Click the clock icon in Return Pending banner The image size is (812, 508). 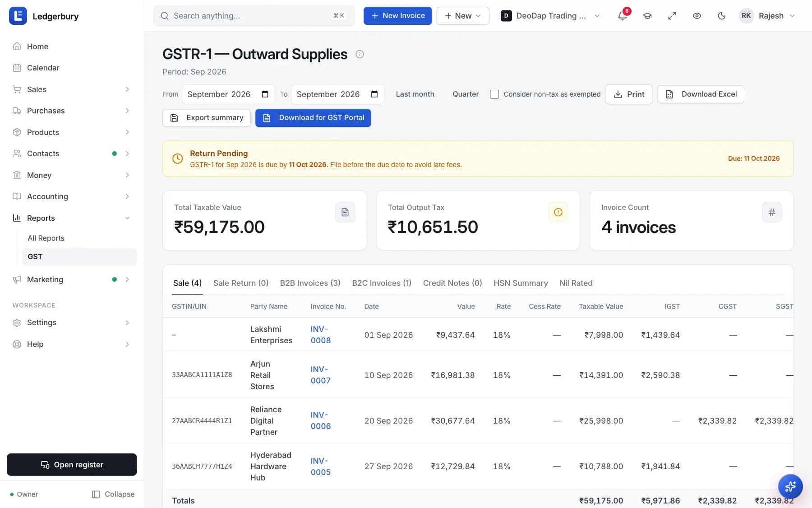(x=178, y=158)
